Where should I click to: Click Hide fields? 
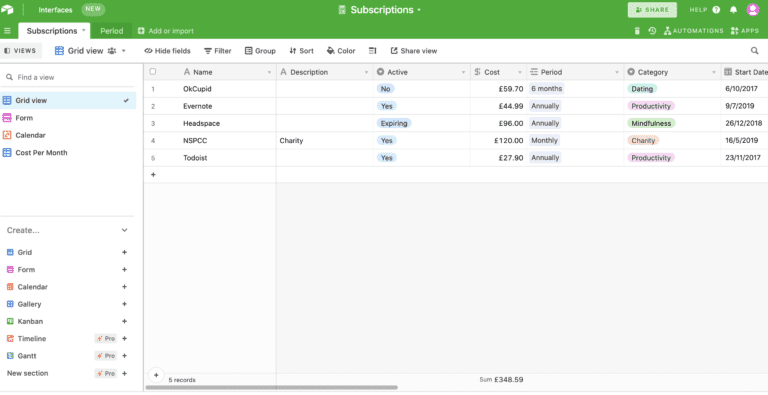[x=168, y=50]
